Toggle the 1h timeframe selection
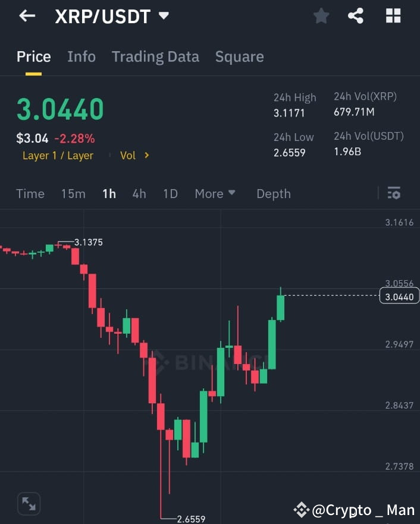Image resolution: width=420 pixels, height=524 pixels. [109, 193]
